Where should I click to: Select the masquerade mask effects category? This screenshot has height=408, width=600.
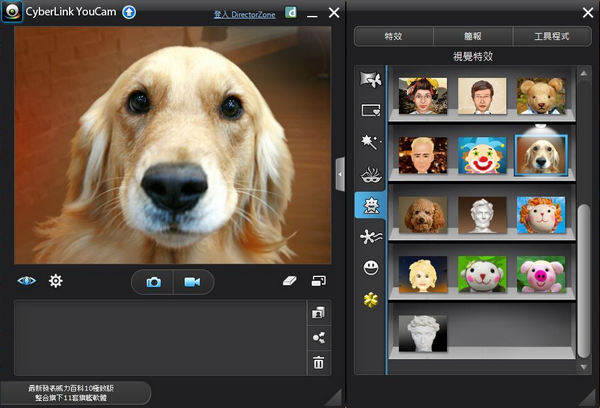371,175
